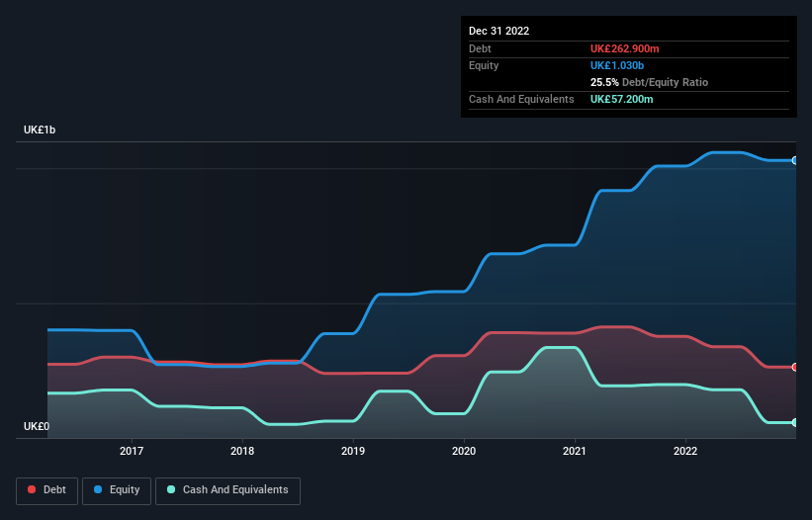
Task: Click Cash And Equivalents label in tooltip
Action: tap(521, 99)
